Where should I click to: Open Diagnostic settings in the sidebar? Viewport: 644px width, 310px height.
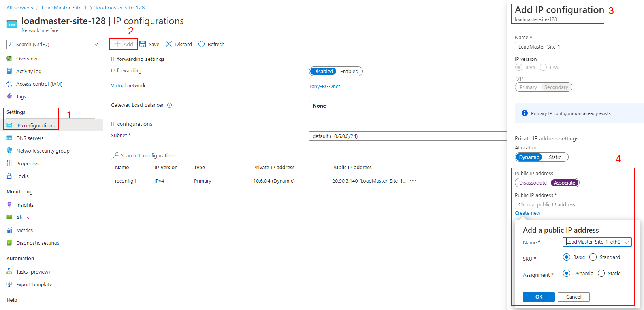(38, 243)
